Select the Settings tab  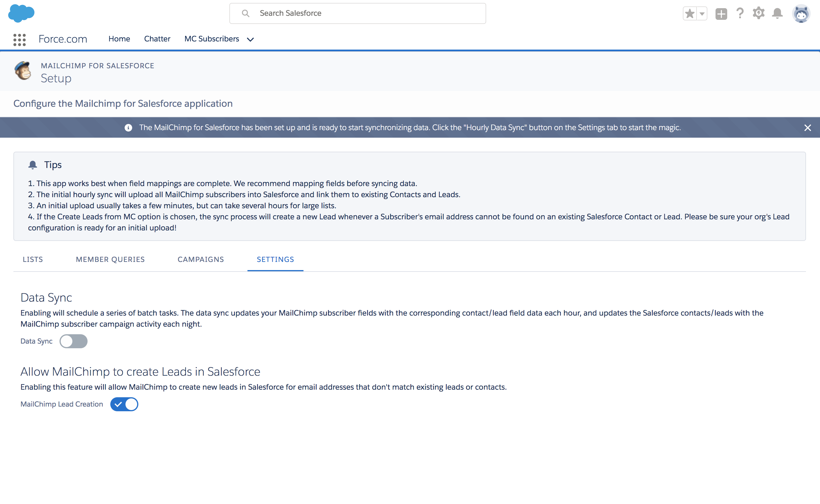click(x=275, y=259)
